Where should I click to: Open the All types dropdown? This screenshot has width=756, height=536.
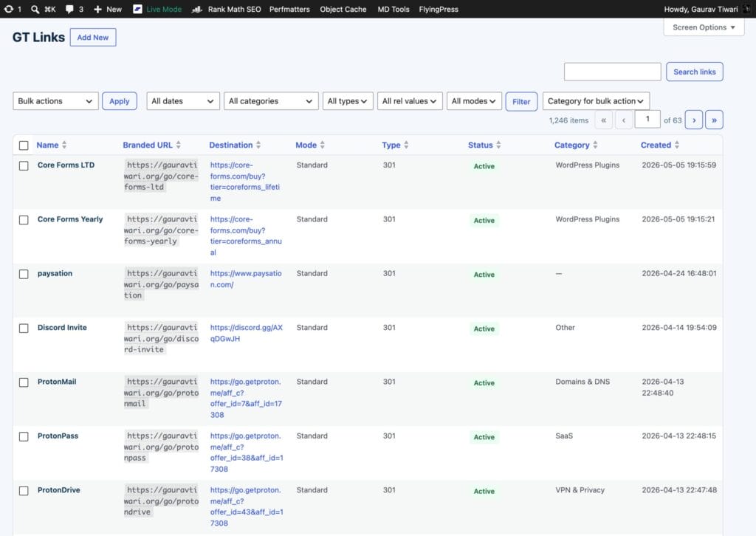click(x=348, y=101)
